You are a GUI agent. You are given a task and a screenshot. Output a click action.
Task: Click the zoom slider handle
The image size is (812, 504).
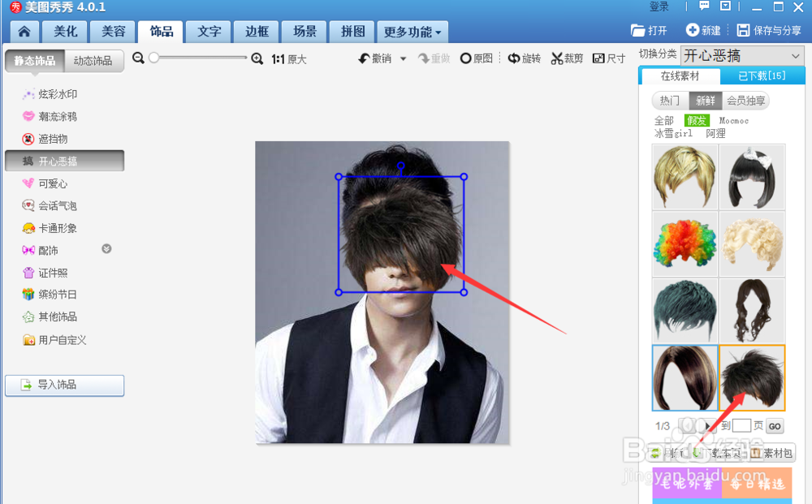[x=153, y=58]
